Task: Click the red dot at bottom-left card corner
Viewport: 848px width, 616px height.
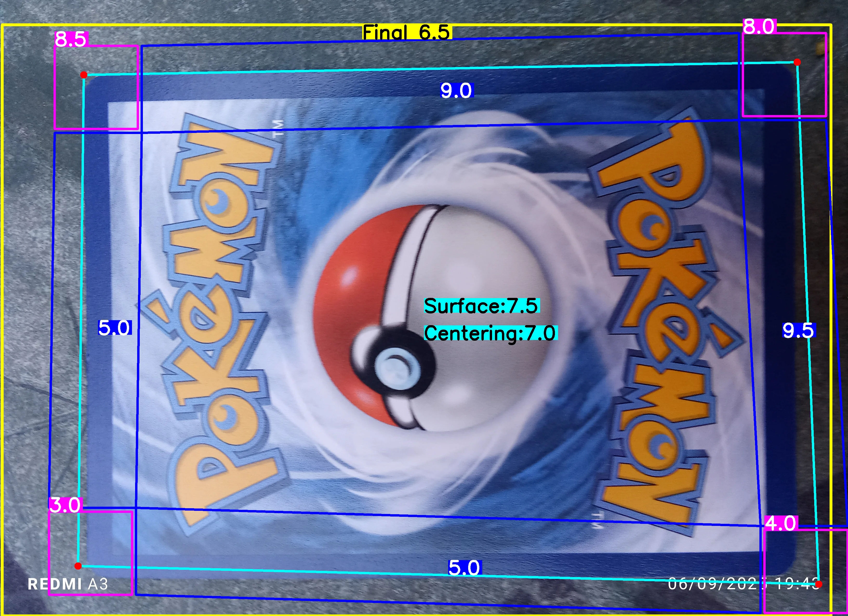Action: pyautogui.click(x=78, y=566)
